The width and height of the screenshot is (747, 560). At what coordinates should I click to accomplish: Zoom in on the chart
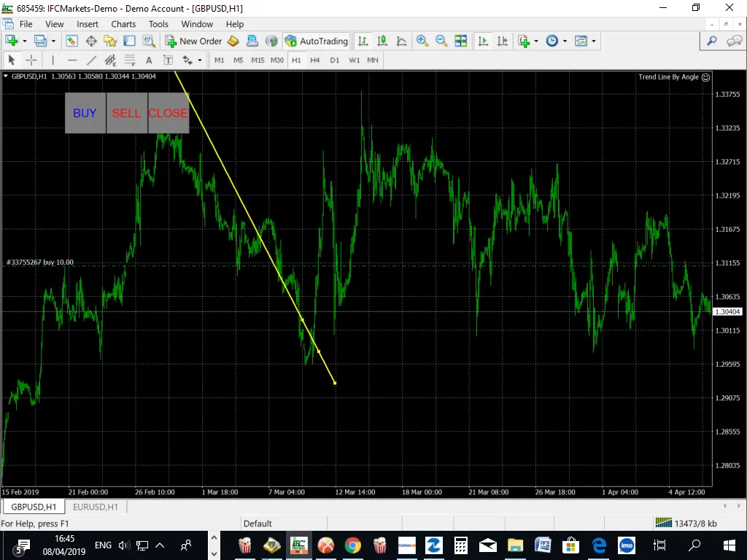point(421,41)
